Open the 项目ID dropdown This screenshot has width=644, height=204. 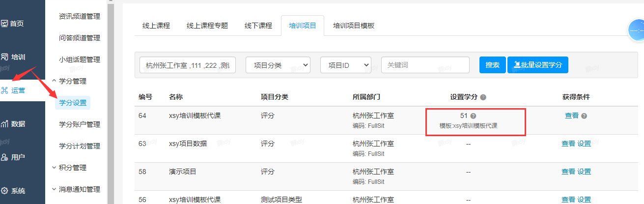click(x=346, y=65)
